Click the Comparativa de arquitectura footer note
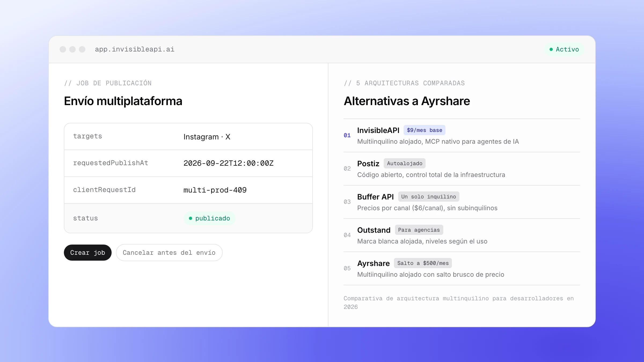The width and height of the screenshot is (644, 362). click(x=459, y=302)
